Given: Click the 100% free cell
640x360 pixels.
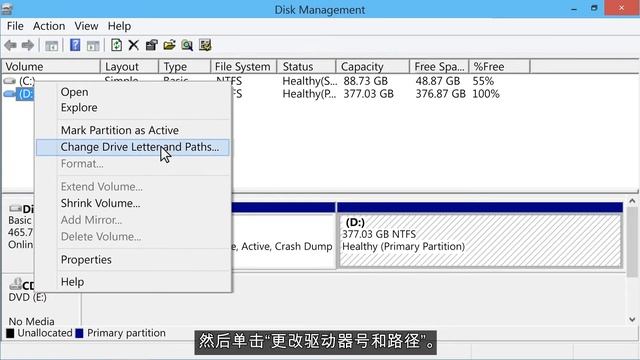Looking at the screenshot, I should click(x=486, y=94).
